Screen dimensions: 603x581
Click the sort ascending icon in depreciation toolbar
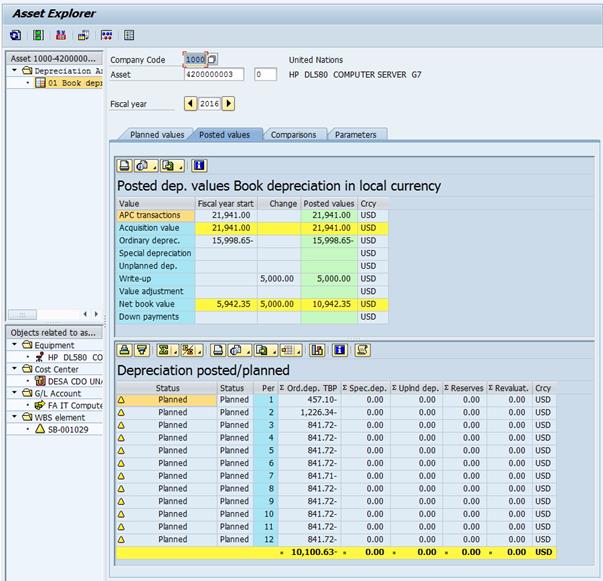(125, 350)
